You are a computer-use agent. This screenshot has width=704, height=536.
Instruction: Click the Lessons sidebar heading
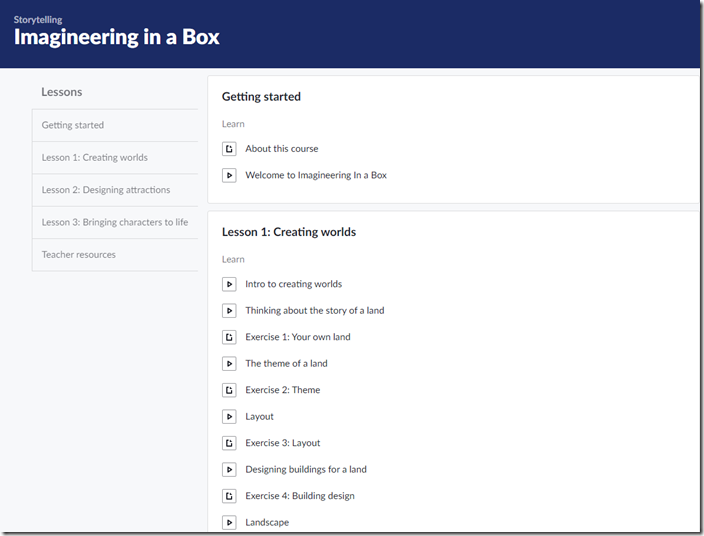[x=62, y=92]
